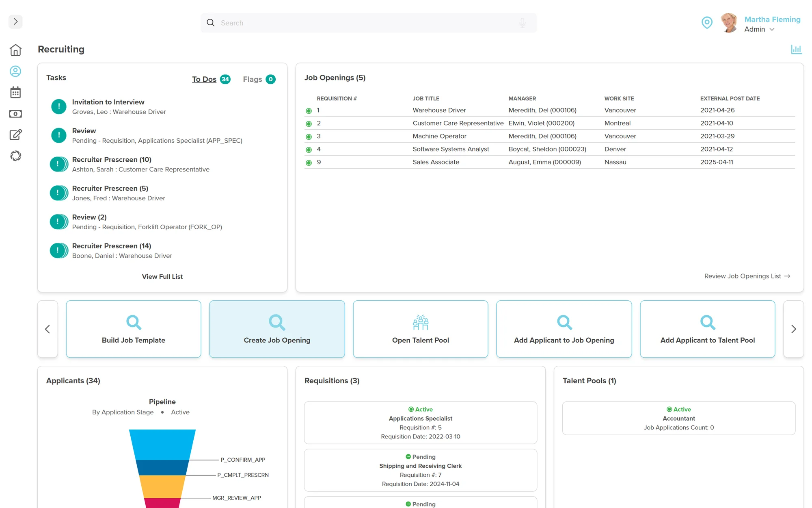Open Applications Specialist requisition card
The width and height of the screenshot is (812, 508).
[421, 423]
